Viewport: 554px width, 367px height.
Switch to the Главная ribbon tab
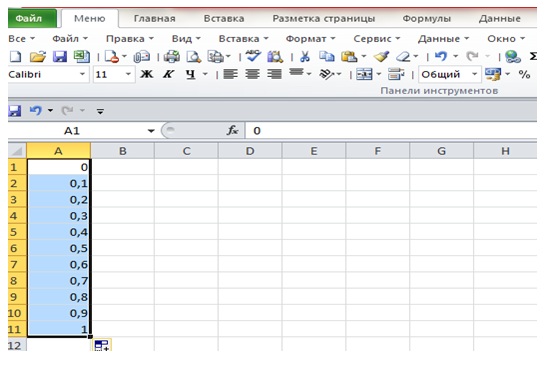point(154,18)
